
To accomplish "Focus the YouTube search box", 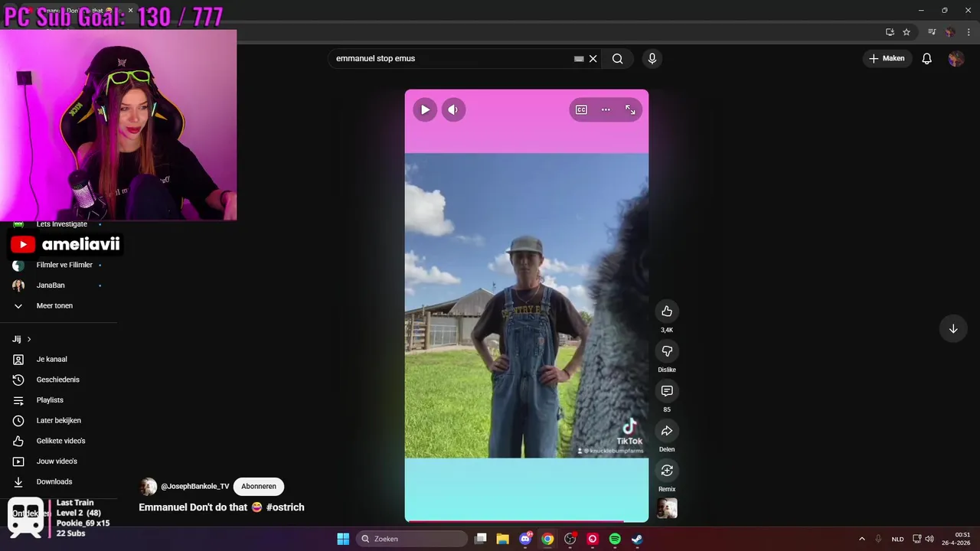I will click(452, 58).
